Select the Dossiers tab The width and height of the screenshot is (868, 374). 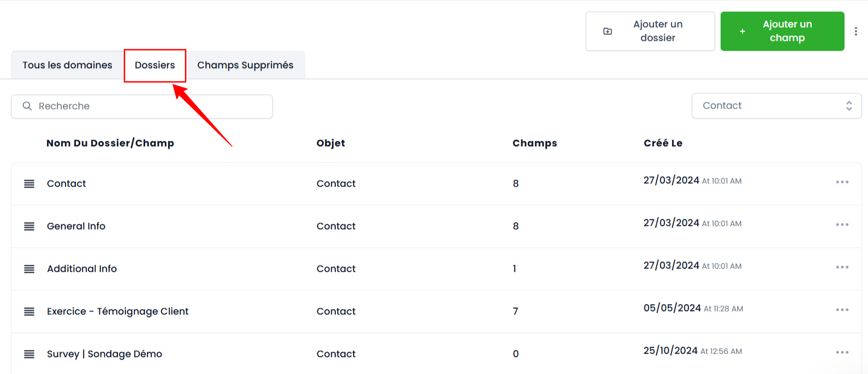155,65
